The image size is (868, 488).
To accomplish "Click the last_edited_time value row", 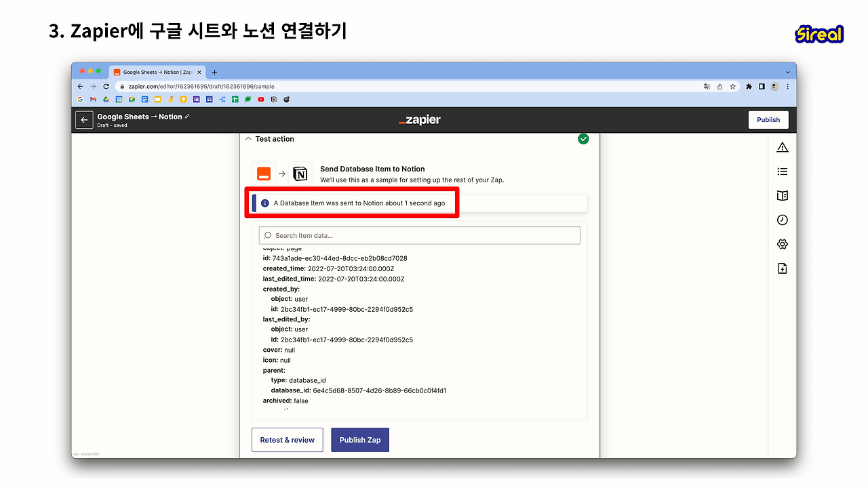I will [334, 279].
